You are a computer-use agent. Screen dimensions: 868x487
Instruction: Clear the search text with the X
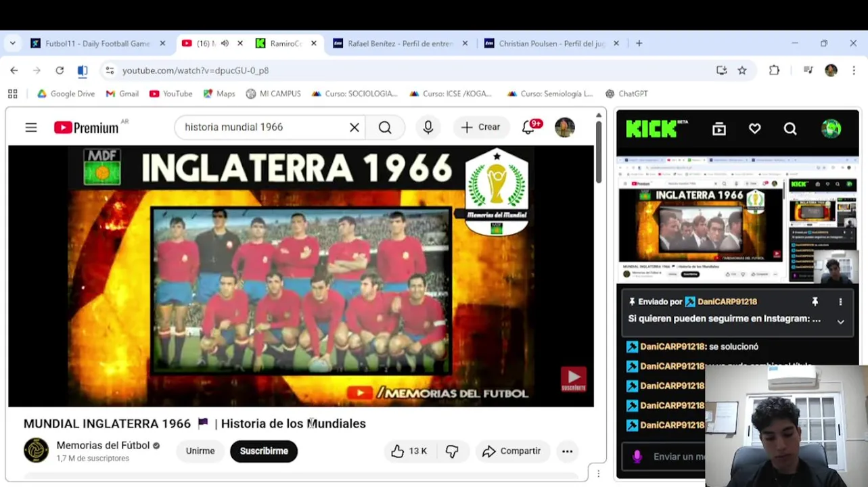pyautogui.click(x=354, y=127)
